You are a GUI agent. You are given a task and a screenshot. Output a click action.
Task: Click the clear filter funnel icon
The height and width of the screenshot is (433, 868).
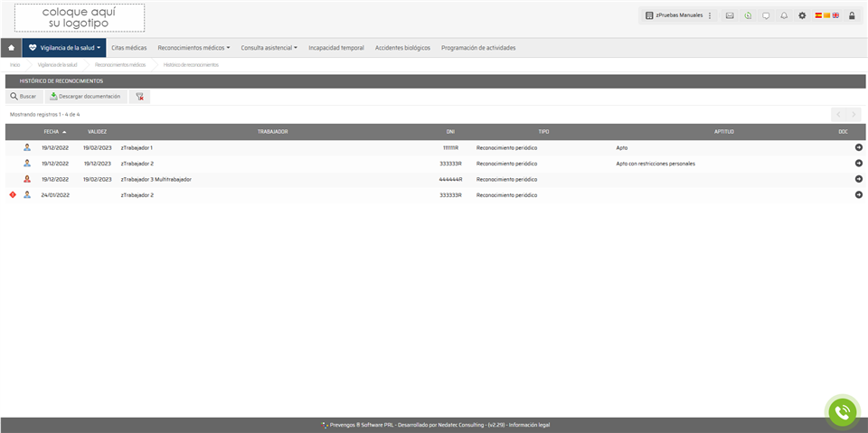click(140, 96)
